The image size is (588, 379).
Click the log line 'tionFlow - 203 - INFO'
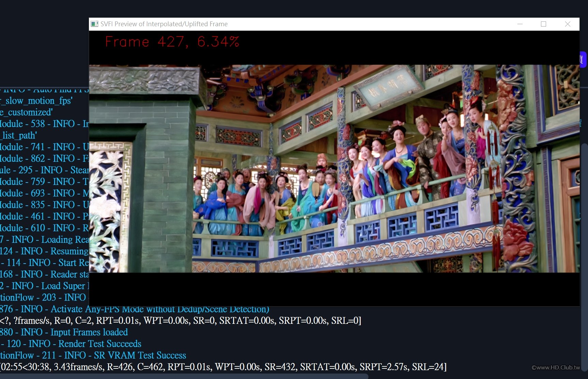point(44,298)
